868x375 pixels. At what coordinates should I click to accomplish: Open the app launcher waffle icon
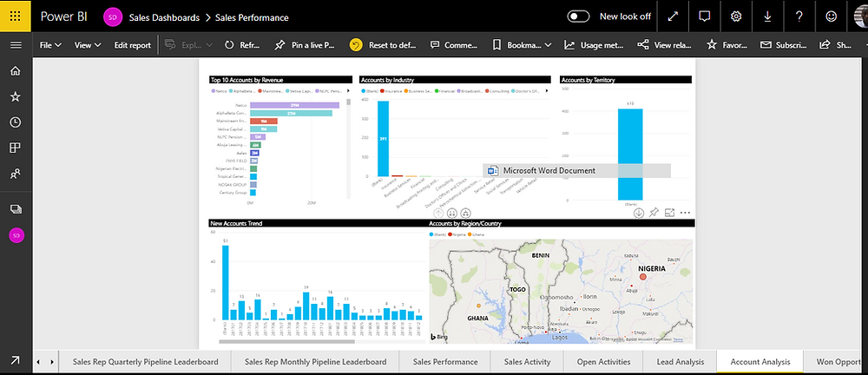coord(16,16)
